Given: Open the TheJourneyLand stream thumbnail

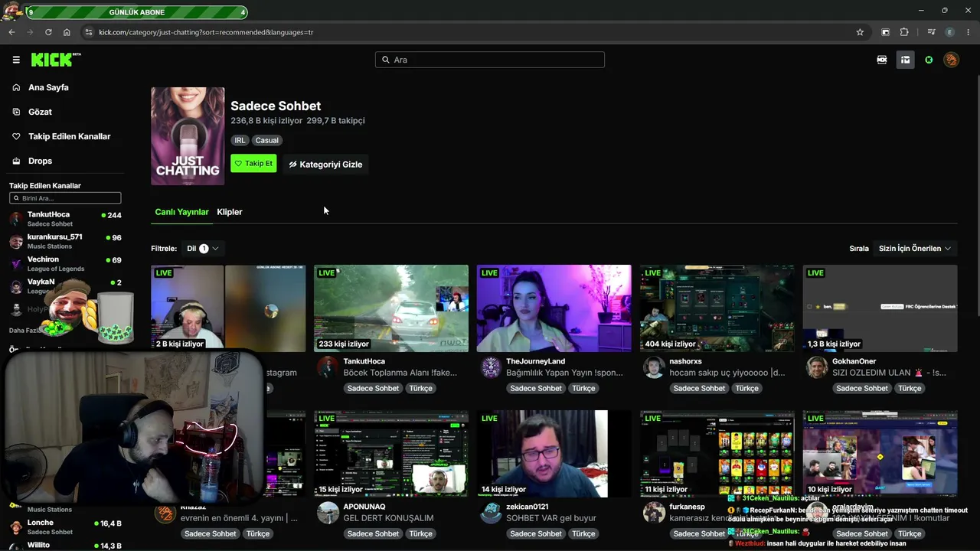Looking at the screenshot, I should click(554, 308).
